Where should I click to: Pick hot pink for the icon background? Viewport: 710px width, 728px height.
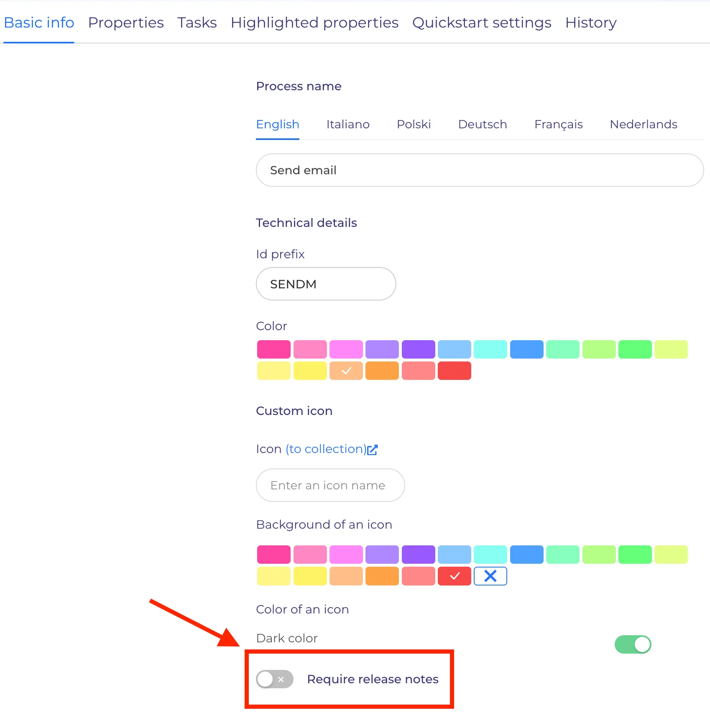274,555
